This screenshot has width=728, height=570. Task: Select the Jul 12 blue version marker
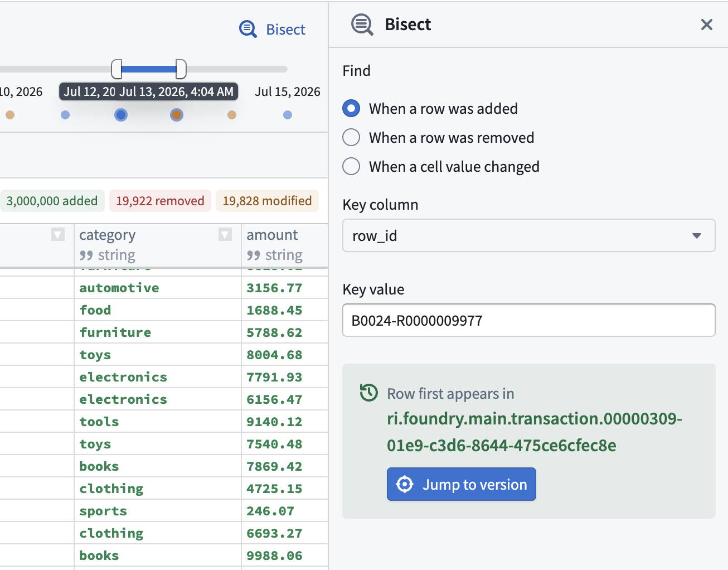point(121,115)
